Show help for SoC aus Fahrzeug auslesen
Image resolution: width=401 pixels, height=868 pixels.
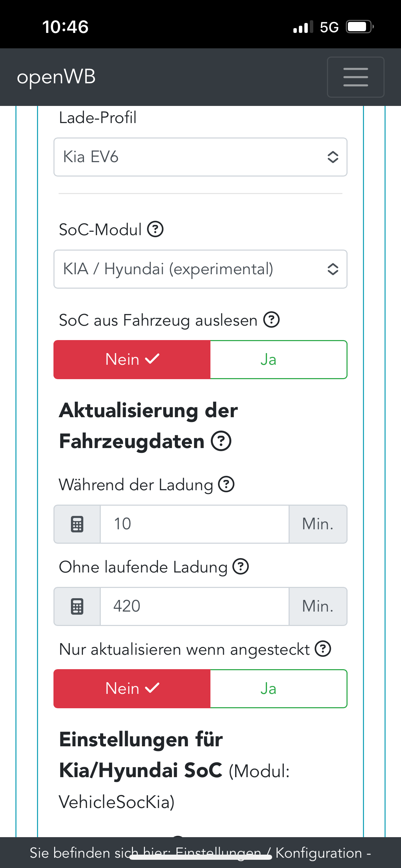click(x=271, y=320)
